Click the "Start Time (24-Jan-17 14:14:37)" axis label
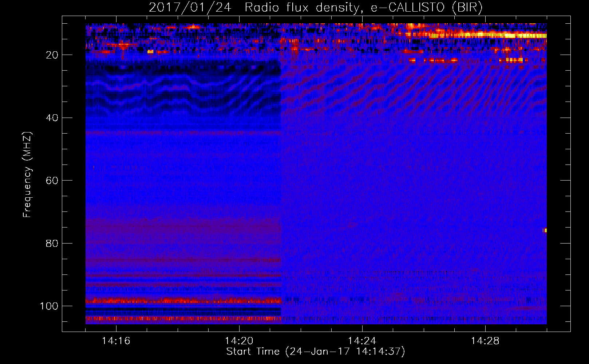589x364 pixels. coord(316,352)
